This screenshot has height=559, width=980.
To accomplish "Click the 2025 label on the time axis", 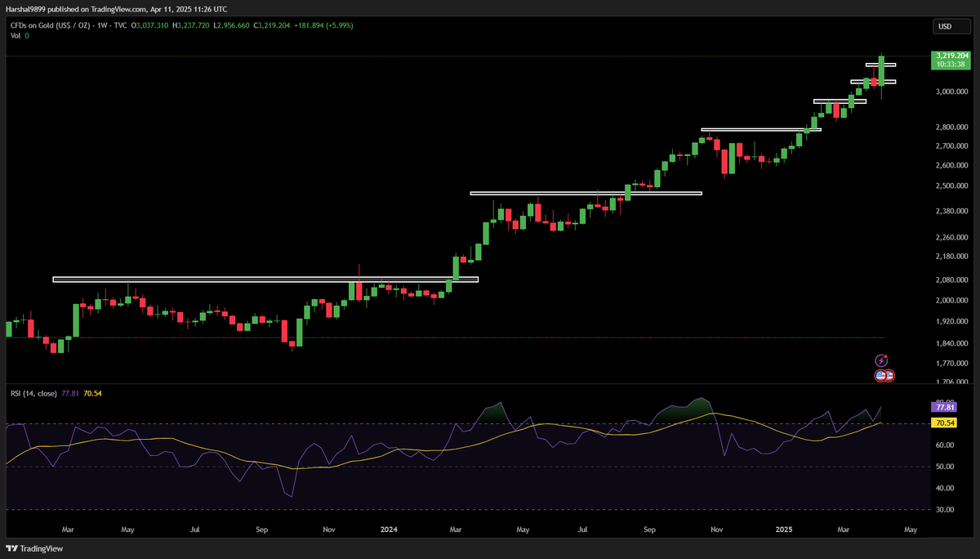I will tap(783, 530).
